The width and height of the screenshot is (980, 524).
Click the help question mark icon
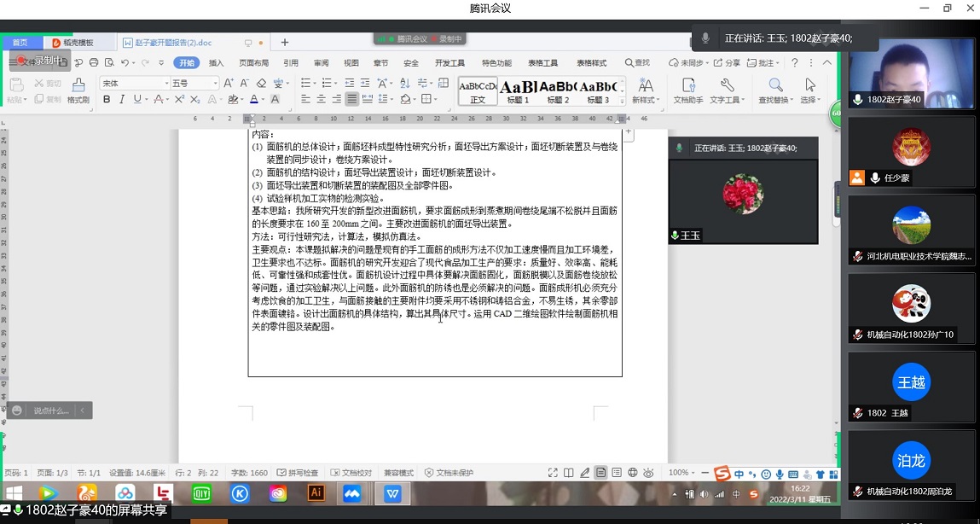(794, 62)
